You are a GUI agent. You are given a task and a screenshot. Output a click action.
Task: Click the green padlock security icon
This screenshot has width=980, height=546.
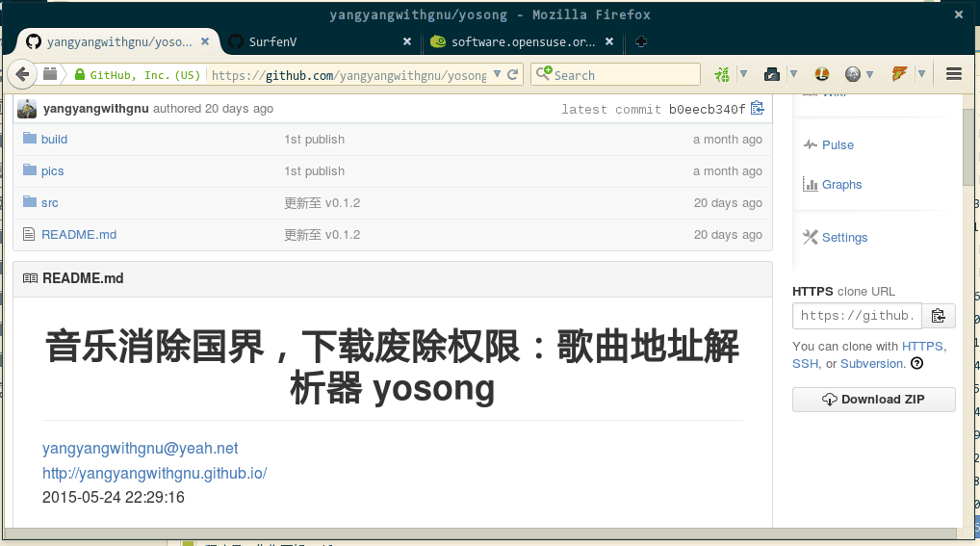tap(79, 74)
